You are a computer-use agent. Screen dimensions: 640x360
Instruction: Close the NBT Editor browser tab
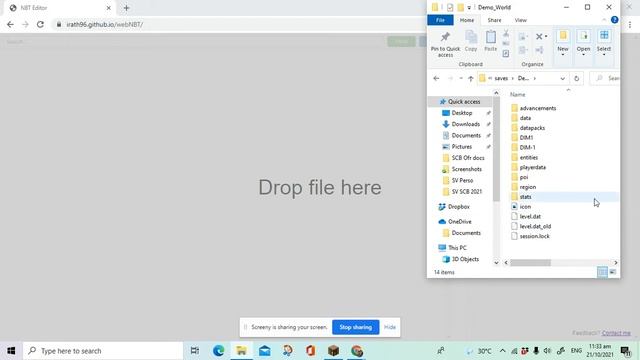pyautogui.click(x=109, y=8)
